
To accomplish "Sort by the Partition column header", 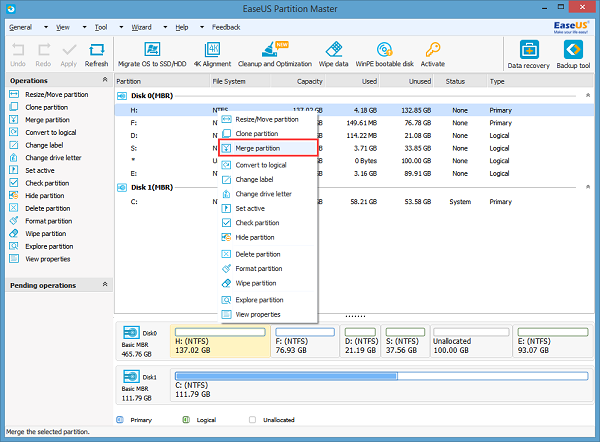I will coord(162,81).
